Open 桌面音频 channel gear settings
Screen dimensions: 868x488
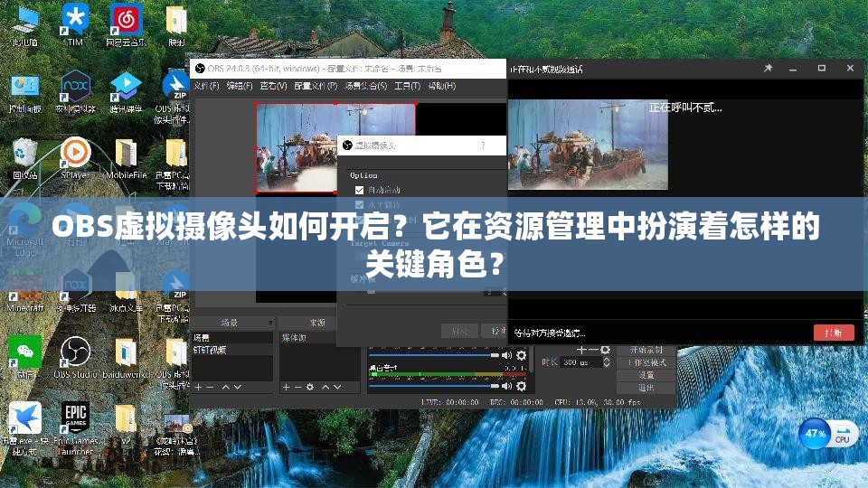(x=521, y=386)
